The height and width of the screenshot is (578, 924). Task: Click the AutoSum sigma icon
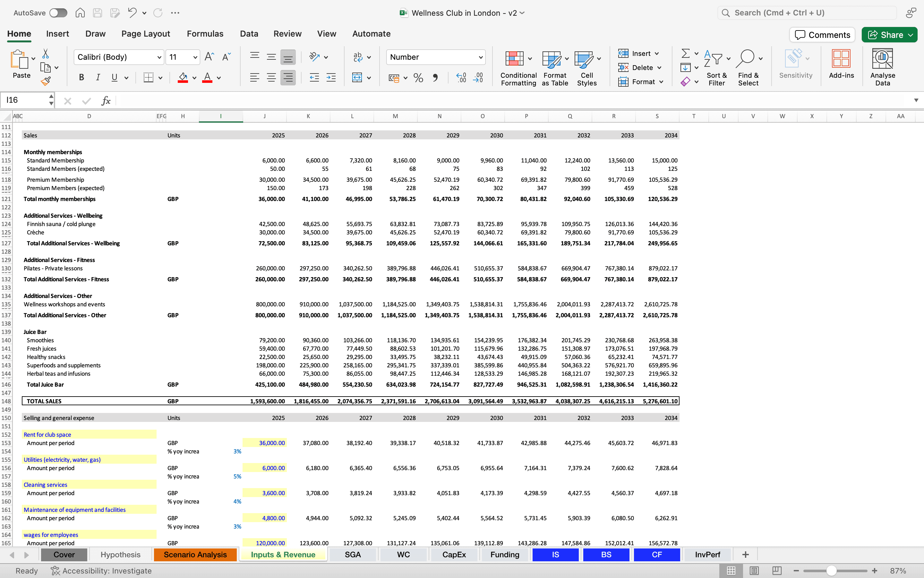686,54
